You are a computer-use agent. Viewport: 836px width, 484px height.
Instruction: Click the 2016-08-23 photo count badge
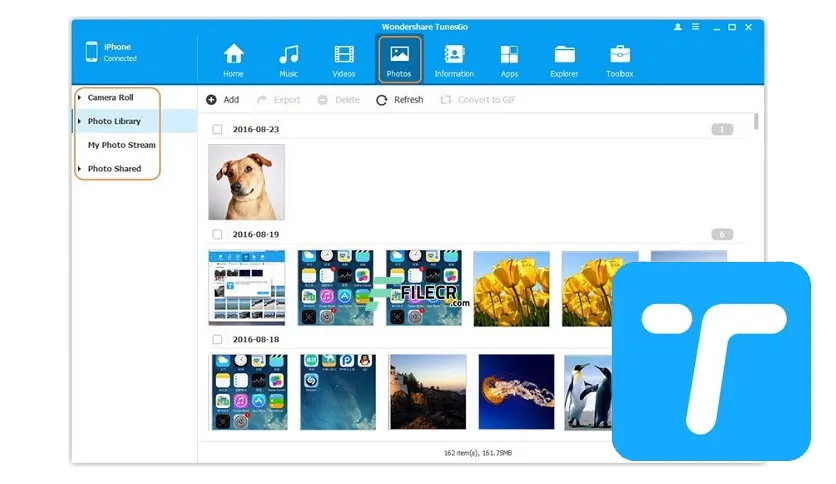click(x=722, y=129)
